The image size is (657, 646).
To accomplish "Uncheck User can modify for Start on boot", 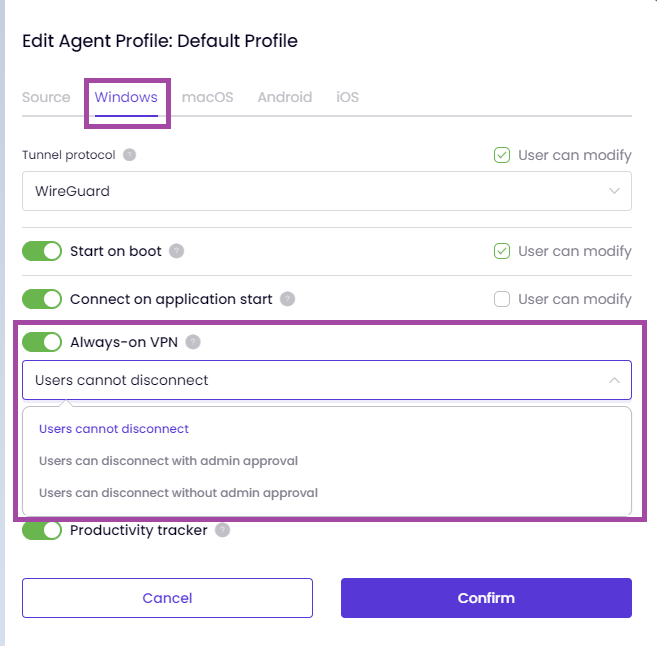I will click(502, 251).
